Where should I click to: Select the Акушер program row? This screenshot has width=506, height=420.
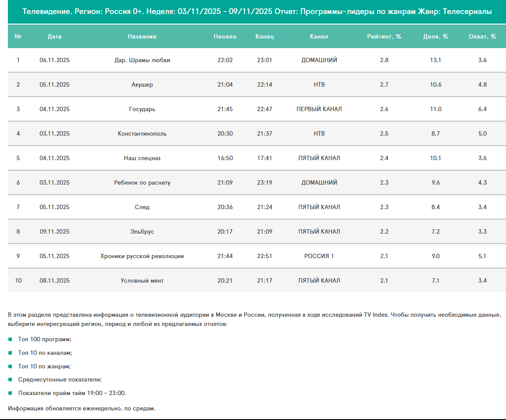(x=142, y=84)
